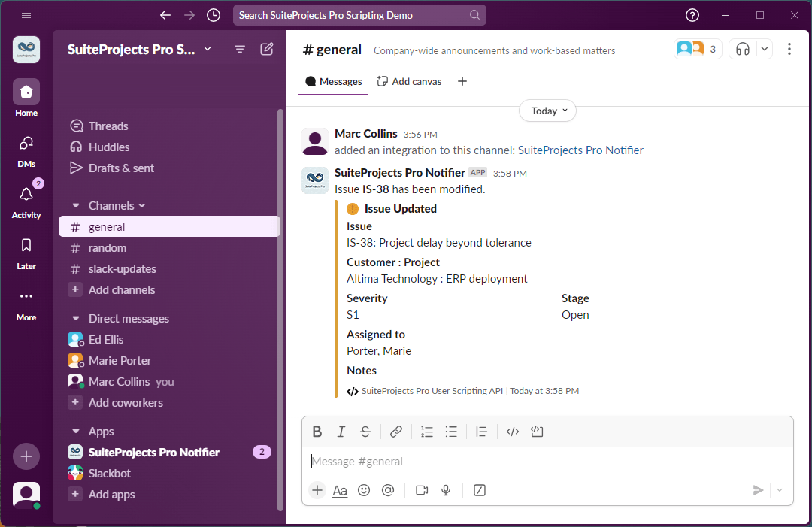Open attachments plus in composer
Image resolution: width=812 pixels, height=527 pixels.
coord(317,490)
